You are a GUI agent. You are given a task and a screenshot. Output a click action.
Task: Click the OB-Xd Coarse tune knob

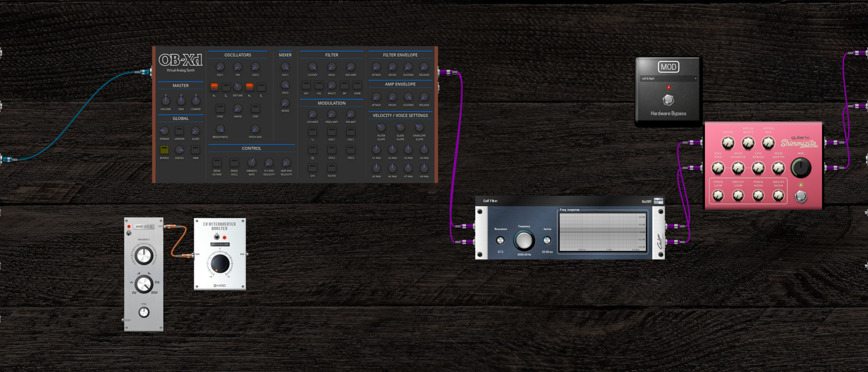coord(196,100)
